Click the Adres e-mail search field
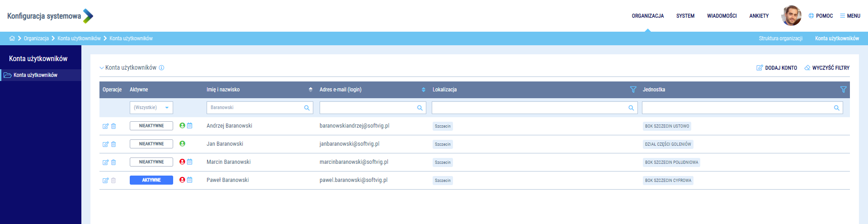868x224 pixels. (368, 108)
